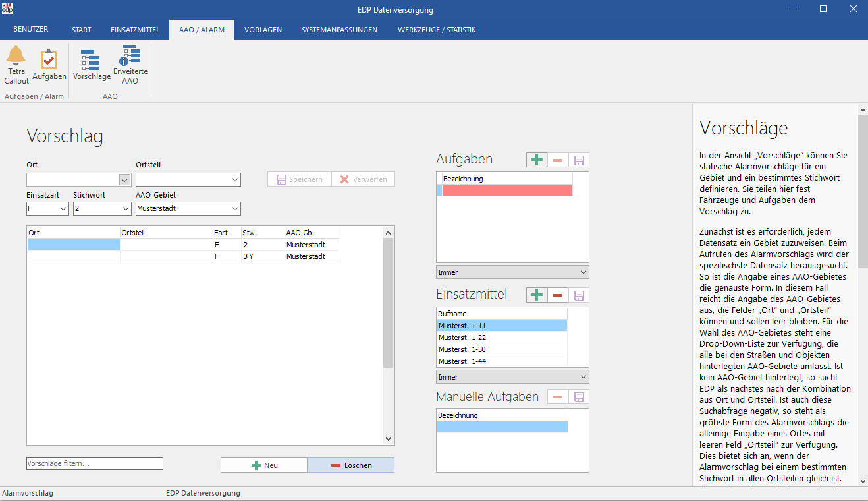868x501 pixels.
Task: Click the Bezeichnung header in Aufgaben list
Action: pyautogui.click(x=507, y=179)
